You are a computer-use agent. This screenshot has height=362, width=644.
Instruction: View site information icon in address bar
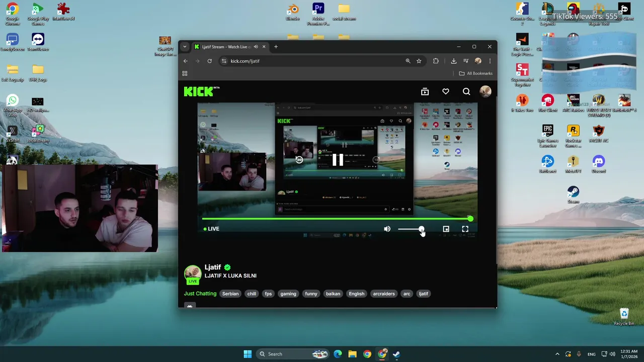(224, 61)
